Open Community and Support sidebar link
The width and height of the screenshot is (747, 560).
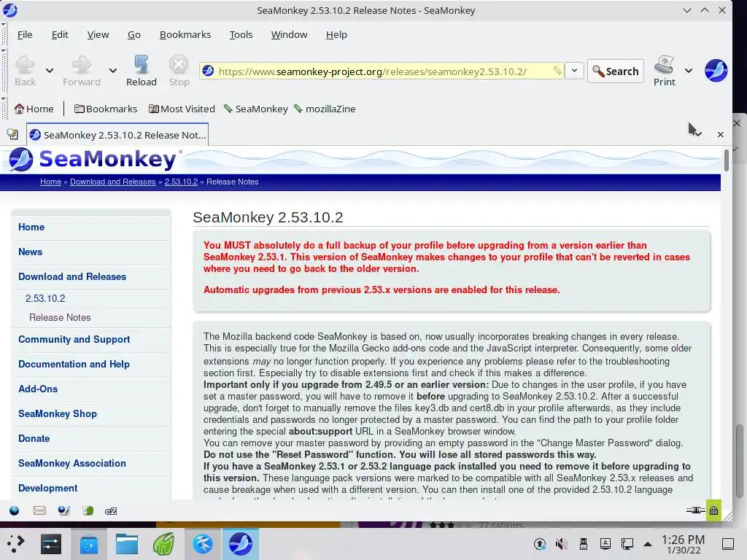point(74,340)
